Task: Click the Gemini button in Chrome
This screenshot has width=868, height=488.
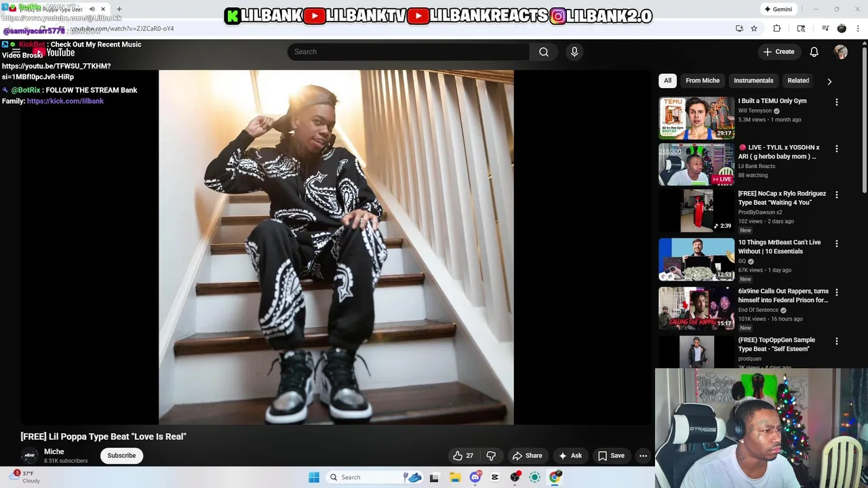Action: tap(778, 9)
